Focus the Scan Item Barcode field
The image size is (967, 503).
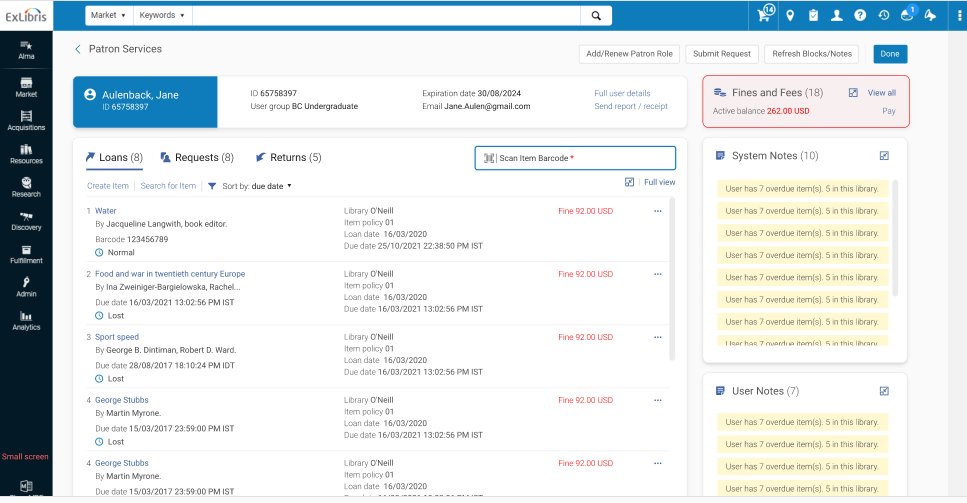pyautogui.click(x=575, y=158)
